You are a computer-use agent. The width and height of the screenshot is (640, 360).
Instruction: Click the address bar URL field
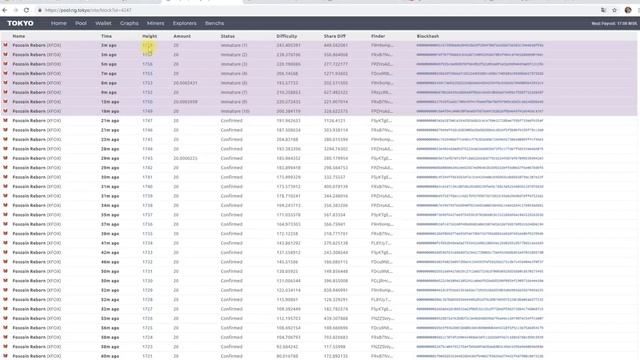coord(88,10)
